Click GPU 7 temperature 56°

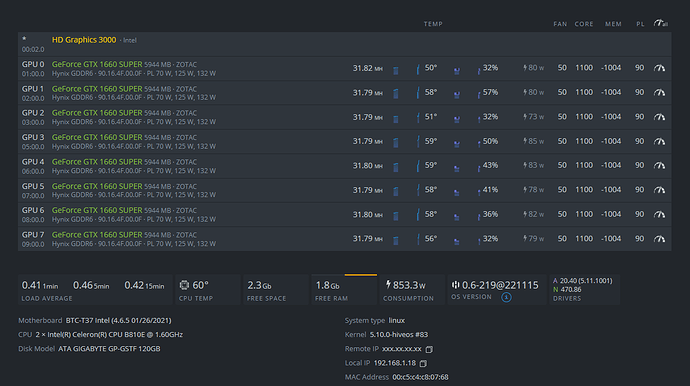[x=431, y=239]
